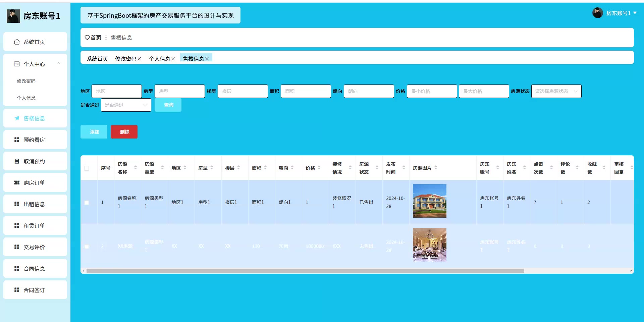
Task: Close the 个人信息 tab
Action: point(173,59)
